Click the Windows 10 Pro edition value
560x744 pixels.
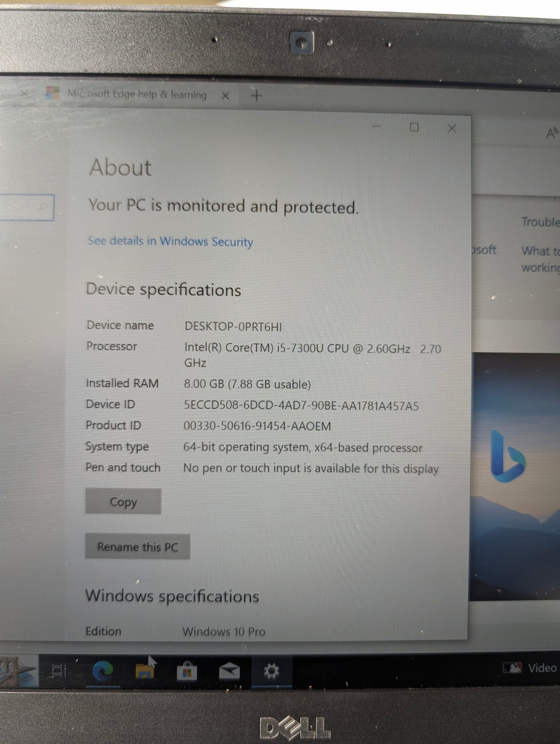click(x=224, y=631)
